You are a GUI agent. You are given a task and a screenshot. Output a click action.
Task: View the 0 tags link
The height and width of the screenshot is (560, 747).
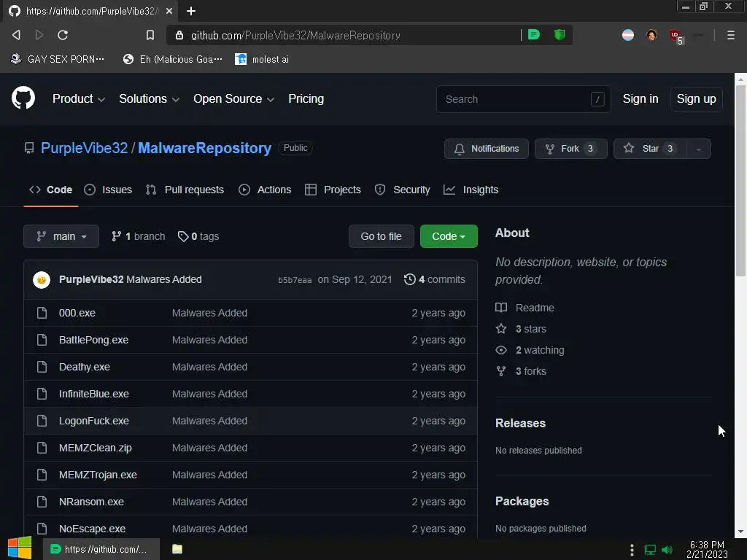tap(198, 236)
